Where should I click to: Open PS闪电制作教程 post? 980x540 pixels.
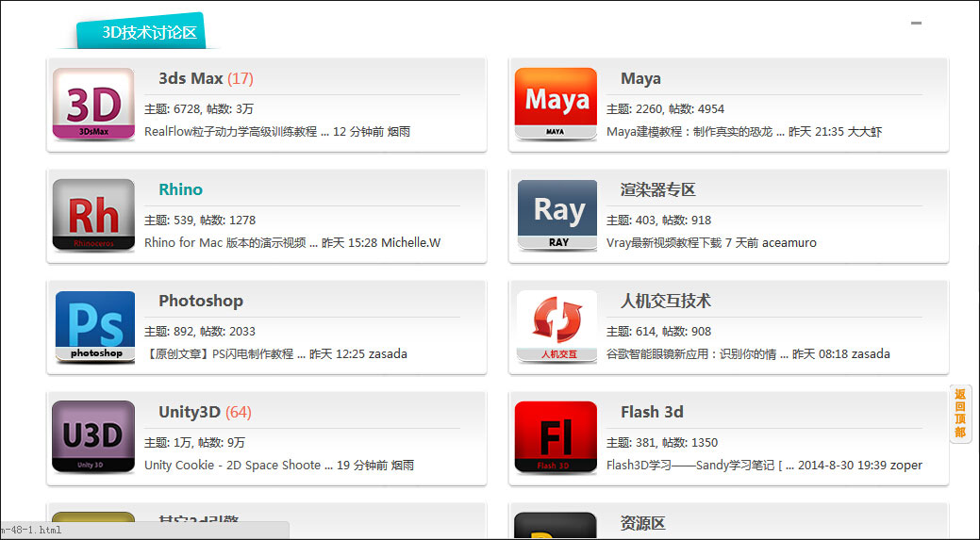pos(224,354)
